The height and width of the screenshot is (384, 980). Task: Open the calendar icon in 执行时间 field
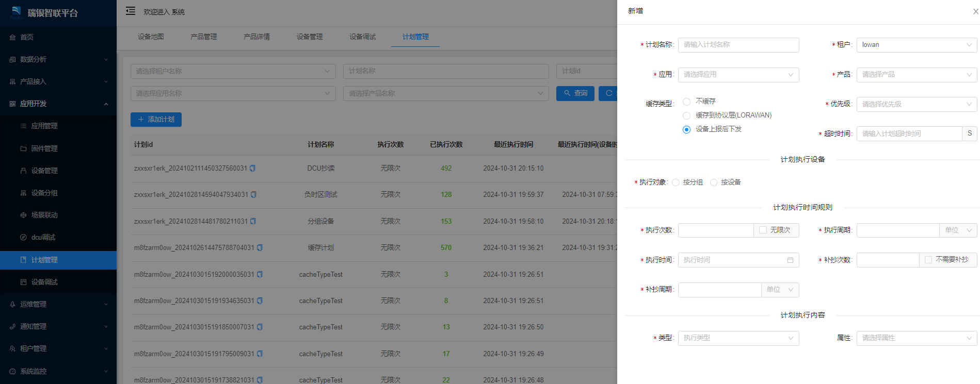click(x=790, y=260)
